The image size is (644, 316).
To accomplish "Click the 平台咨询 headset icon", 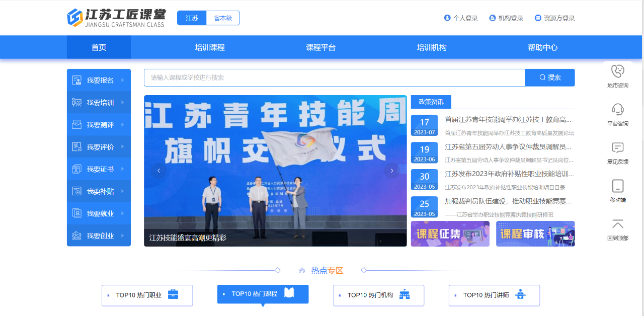I will [618, 109].
